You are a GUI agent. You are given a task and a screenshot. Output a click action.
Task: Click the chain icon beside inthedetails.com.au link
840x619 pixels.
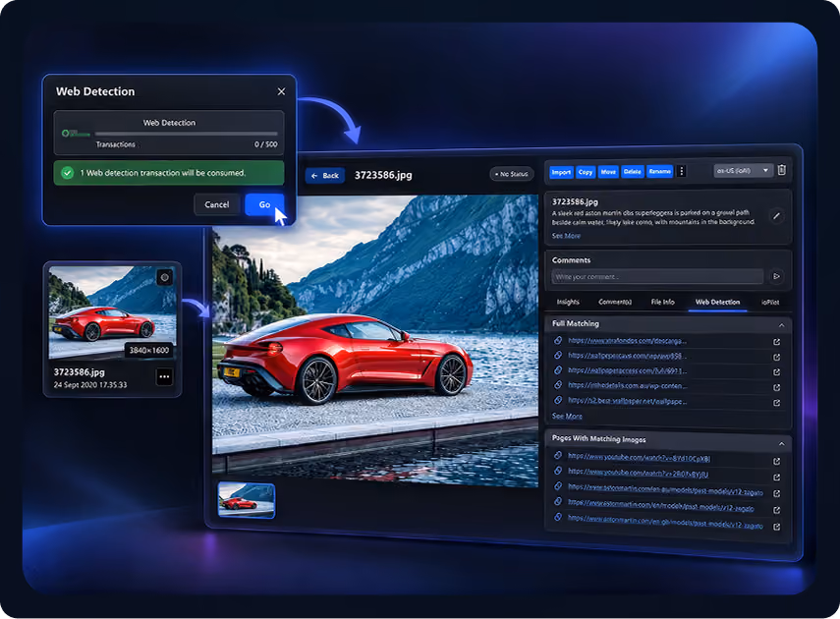coord(558,385)
